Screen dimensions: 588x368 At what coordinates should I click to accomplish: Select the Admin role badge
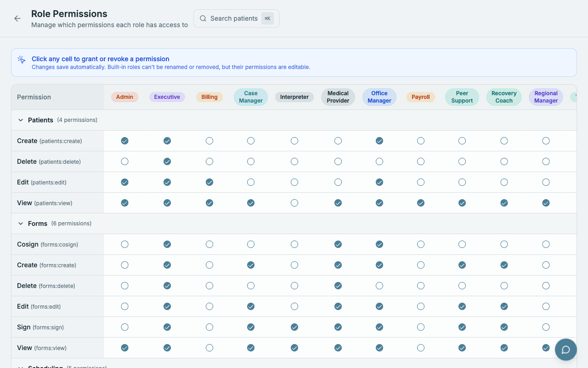coord(124,97)
